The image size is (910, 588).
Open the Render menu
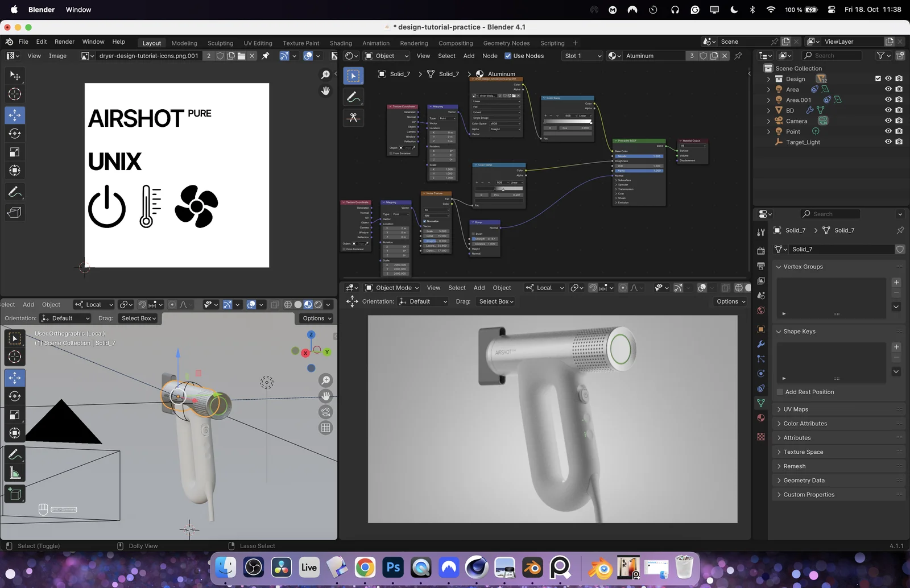click(64, 42)
